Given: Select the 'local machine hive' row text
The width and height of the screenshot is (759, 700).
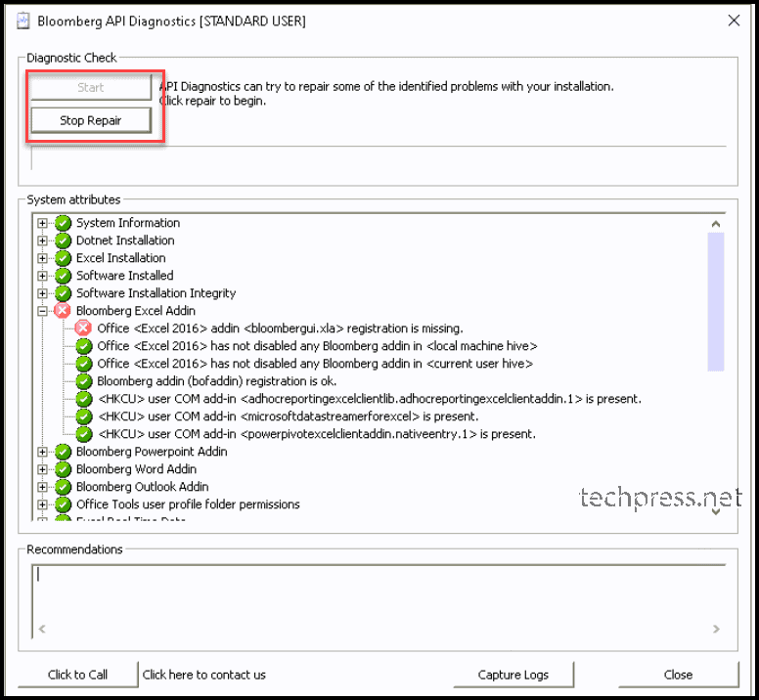Looking at the screenshot, I should [317, 346].
